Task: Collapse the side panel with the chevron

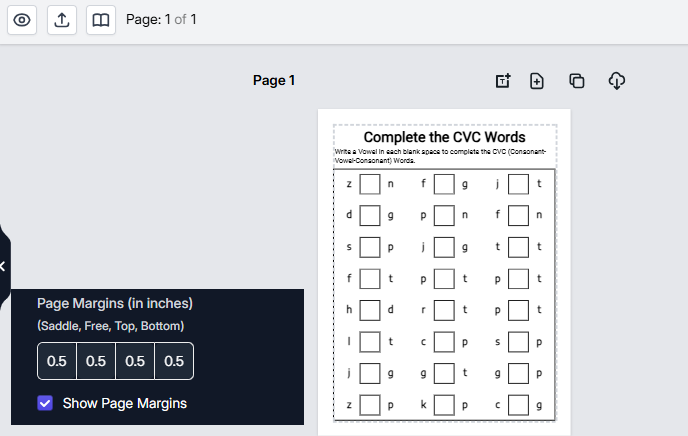Action: pyautogui.click(x=3, y=266)
